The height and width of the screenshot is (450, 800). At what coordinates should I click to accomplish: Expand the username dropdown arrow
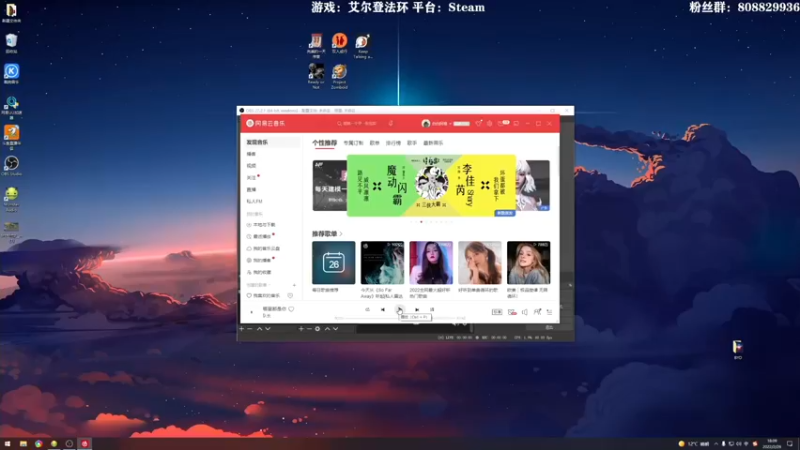450,124
